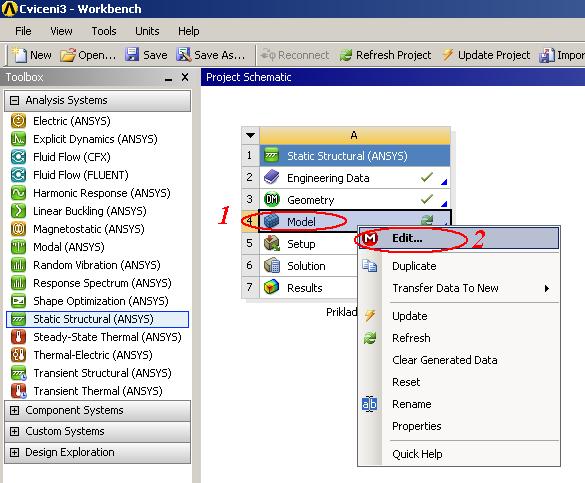Click the Transient Thermal (ANSYS) icon
Image resolution: width=585 pixels, height=483 pixels.
pyautogui.click(x=18, y=391)
